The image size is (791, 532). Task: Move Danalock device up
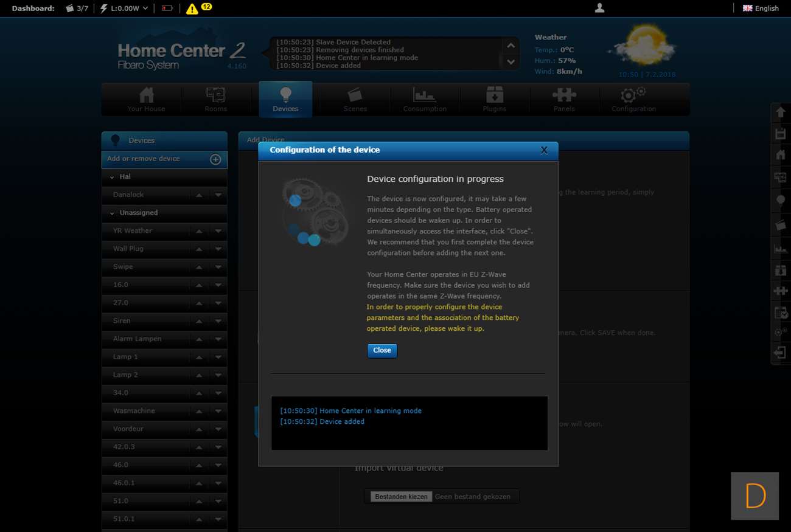(199, 195)
